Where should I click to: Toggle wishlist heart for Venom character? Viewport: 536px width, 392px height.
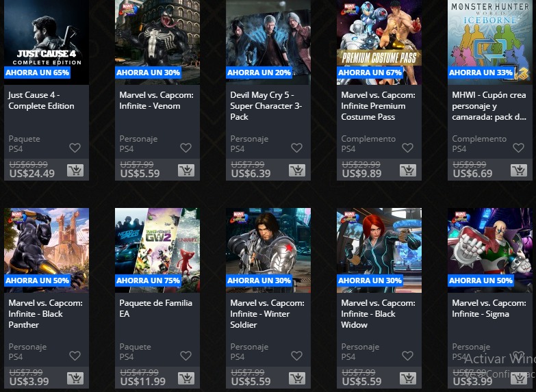tap(186, 148)
